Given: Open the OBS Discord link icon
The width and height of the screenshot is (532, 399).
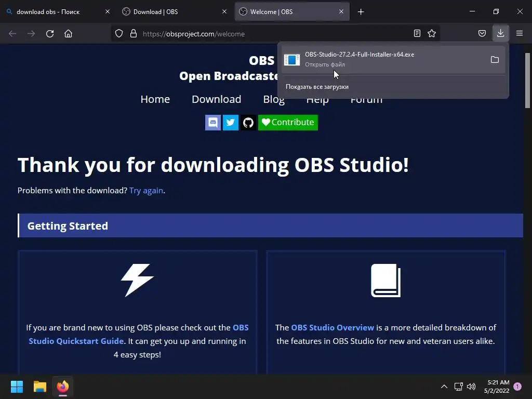Looking at the screenshot, I should pyautogui.click(x=212, y=123).
